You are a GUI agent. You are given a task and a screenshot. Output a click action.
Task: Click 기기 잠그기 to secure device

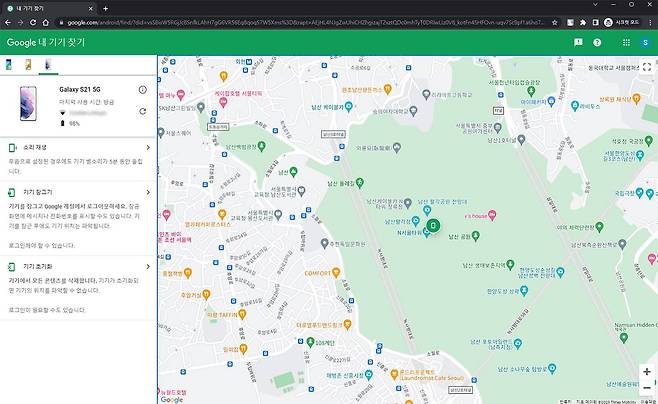pos(38,191)
